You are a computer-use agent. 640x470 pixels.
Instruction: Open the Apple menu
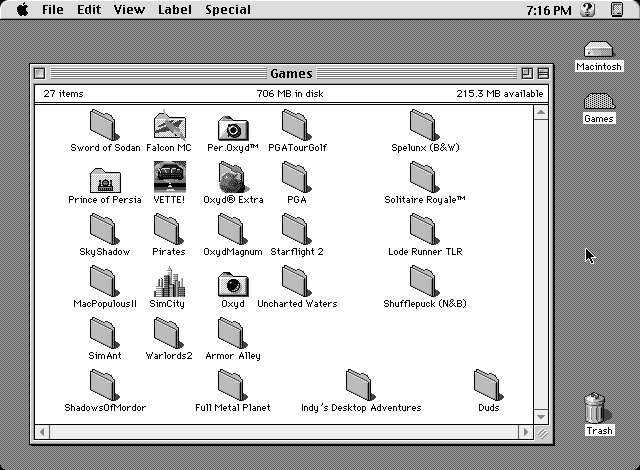[x=22, y=9]
